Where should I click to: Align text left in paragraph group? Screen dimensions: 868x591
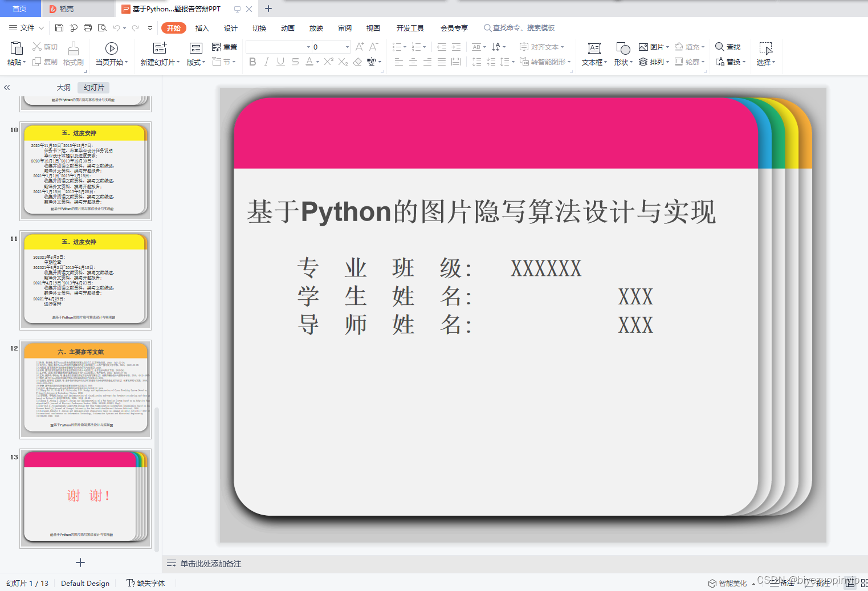pyautogui.click(x=399, y=62)
